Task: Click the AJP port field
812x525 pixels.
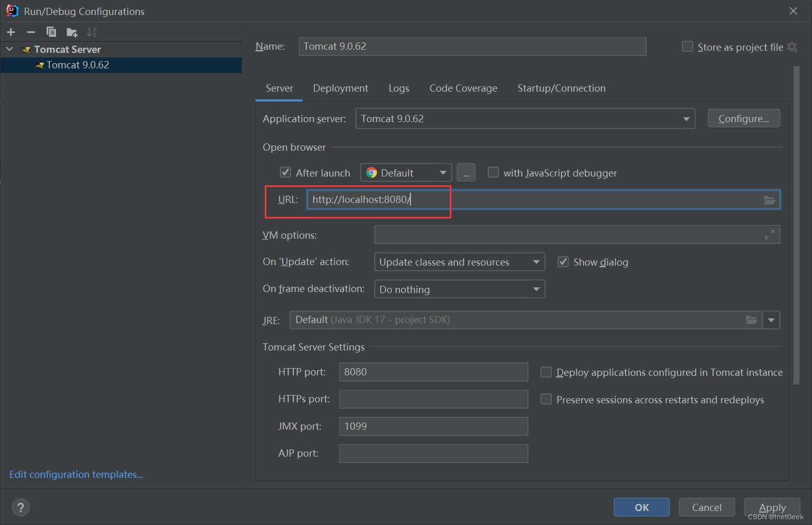Action: [434, 454]
